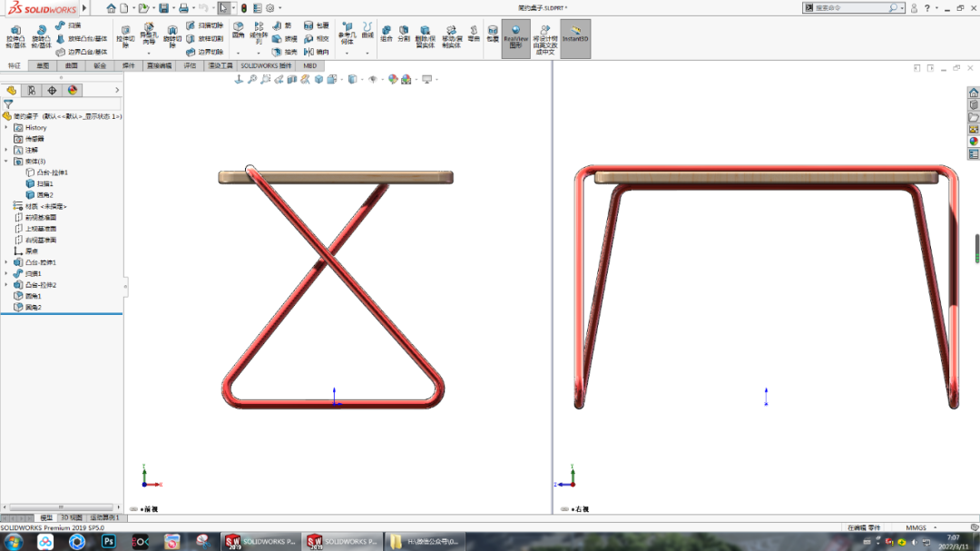Click the Flex (弯曲) tool
Image resolution: width=980 pixels, height=551 pixels.
[x=474, y=34]
